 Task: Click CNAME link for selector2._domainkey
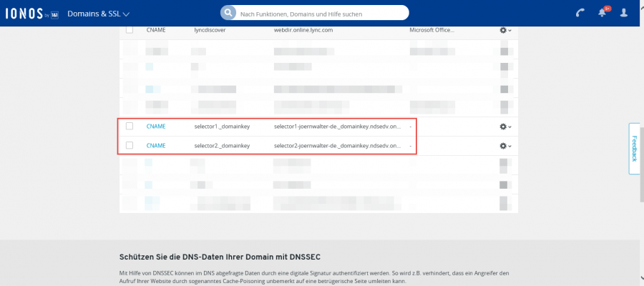(156, 146)
